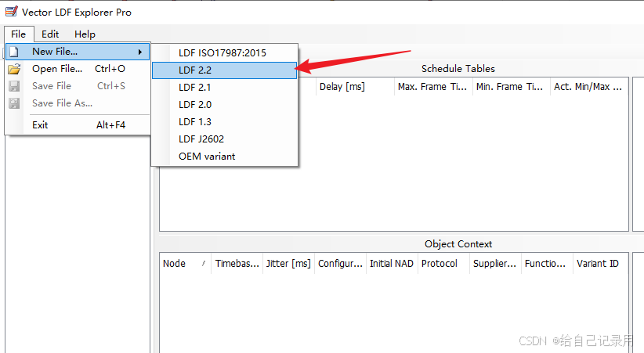Open the Edit menu

(x=50, y=34)
